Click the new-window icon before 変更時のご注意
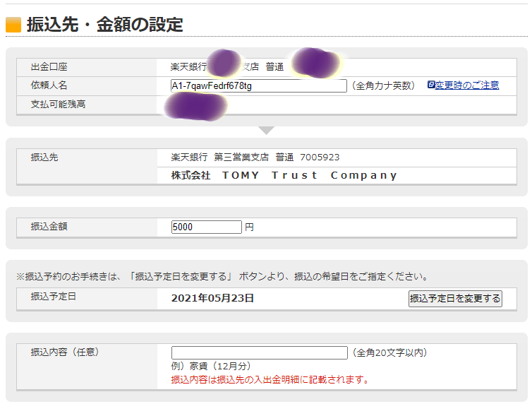The image size is (532, 404). point(431,85)
